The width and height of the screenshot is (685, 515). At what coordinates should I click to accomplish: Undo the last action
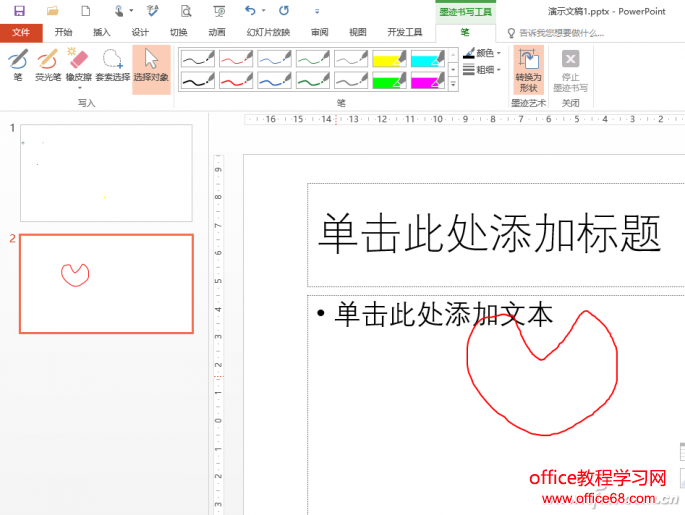[250, 10]
